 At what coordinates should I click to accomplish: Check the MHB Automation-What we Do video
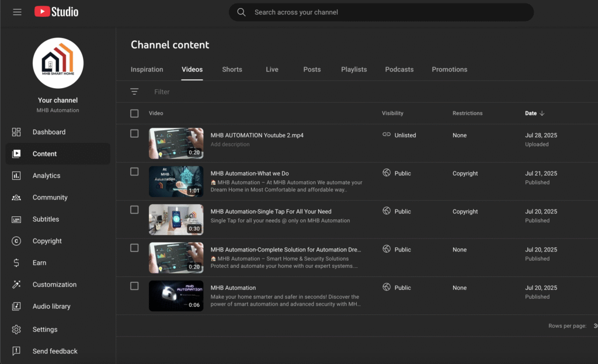[x=134, y=171]
